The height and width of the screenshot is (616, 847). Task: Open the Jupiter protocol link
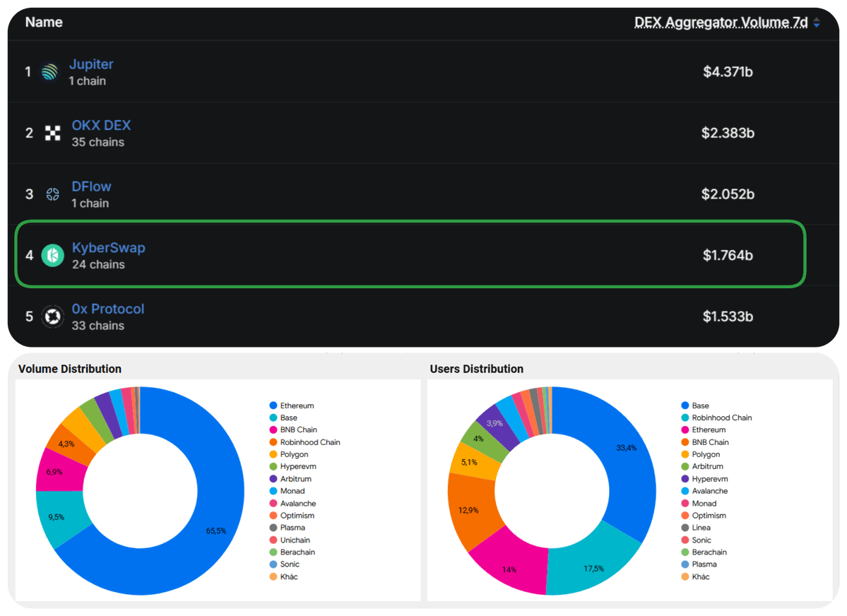91,64
